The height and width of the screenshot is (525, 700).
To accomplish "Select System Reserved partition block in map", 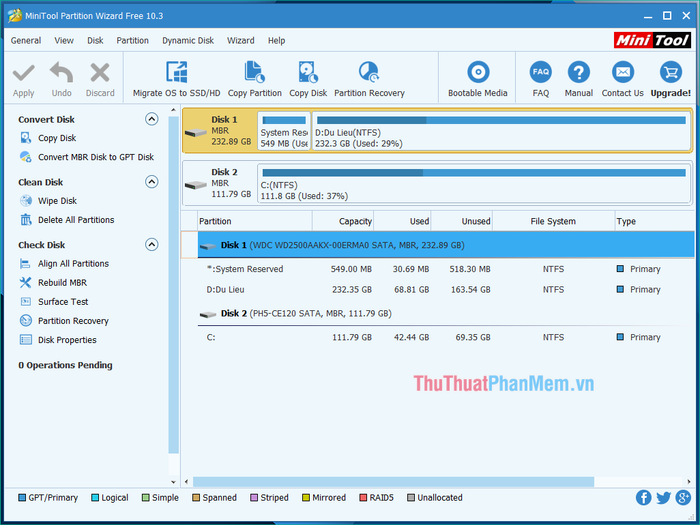I will (284, 131).
